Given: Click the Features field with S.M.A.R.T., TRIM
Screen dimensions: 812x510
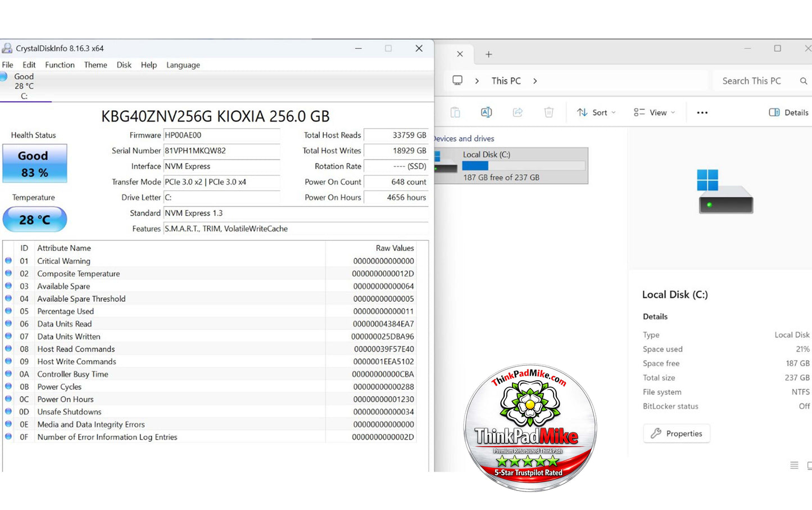Looking at the screenshot, I should pos(296,229).
